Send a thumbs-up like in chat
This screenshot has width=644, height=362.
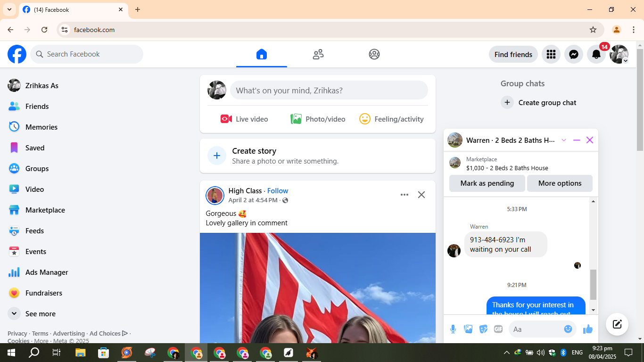pos(587,329)
